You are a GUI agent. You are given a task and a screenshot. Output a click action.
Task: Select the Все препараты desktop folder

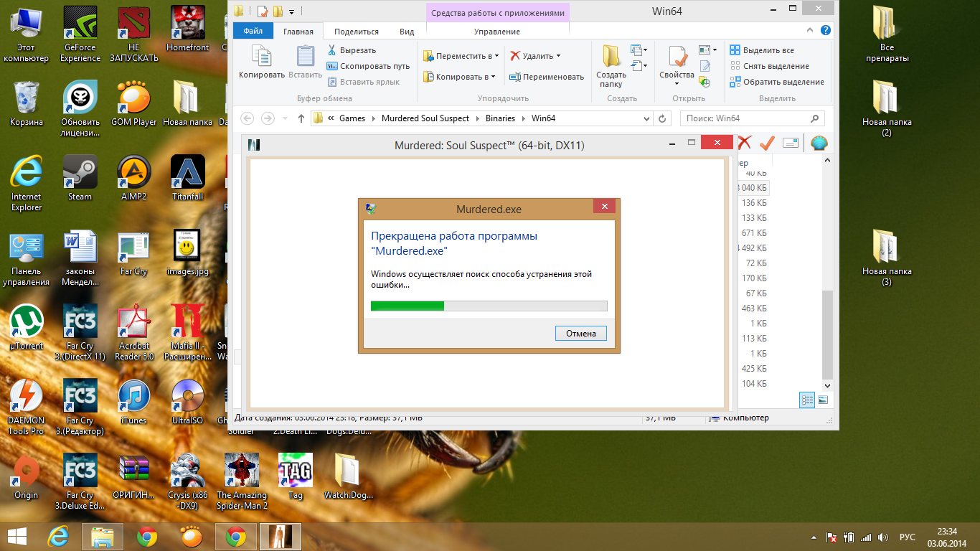point(887,34)
